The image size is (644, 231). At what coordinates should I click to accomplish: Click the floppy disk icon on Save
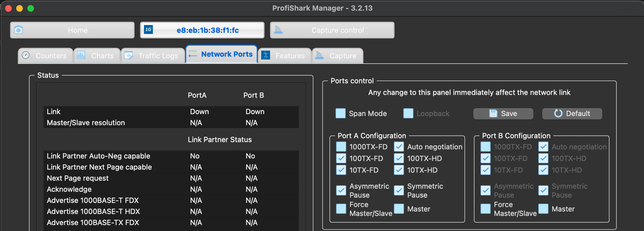click(493, 113)
